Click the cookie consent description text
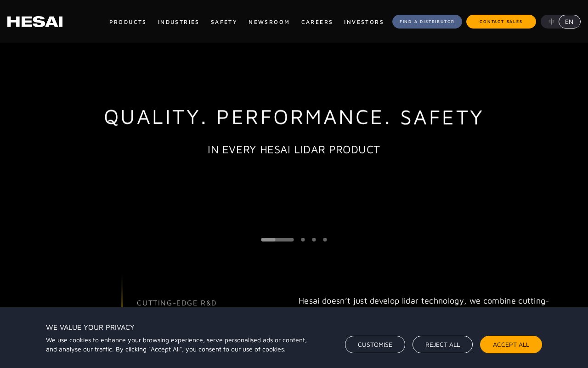Image resolution: width=588 pixels, height=368 pixels. (176, 345)
